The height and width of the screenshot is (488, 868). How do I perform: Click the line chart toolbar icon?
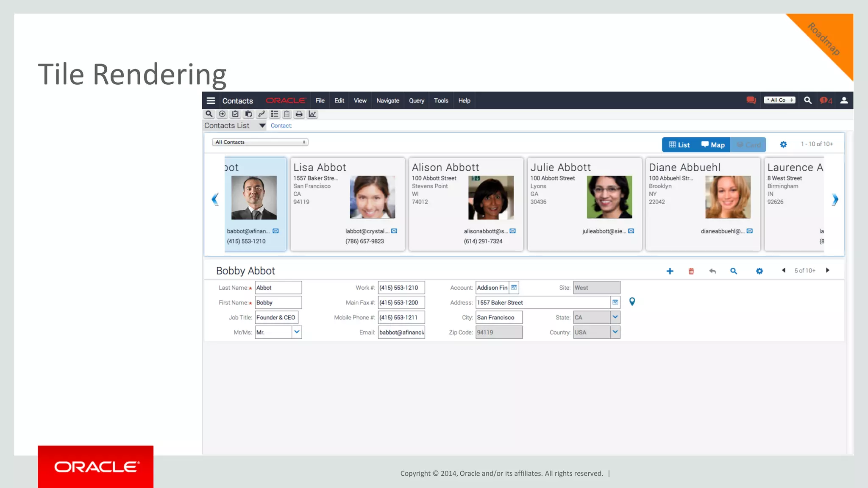[x=312, y=114]
